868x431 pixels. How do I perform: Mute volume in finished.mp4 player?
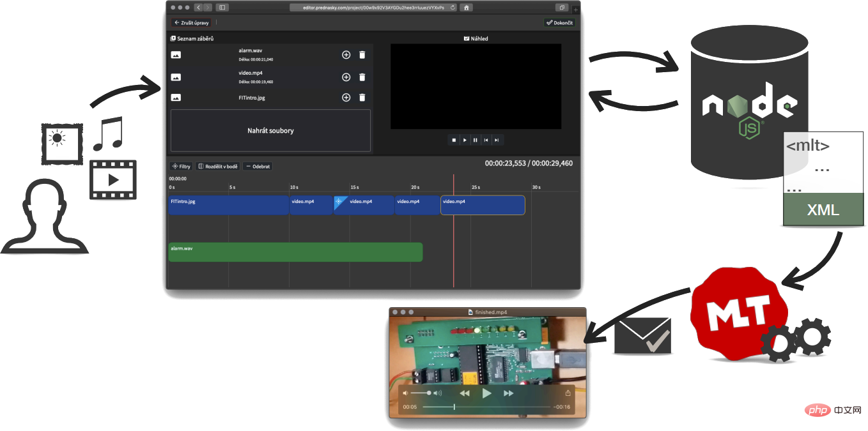tap(405, 393)
